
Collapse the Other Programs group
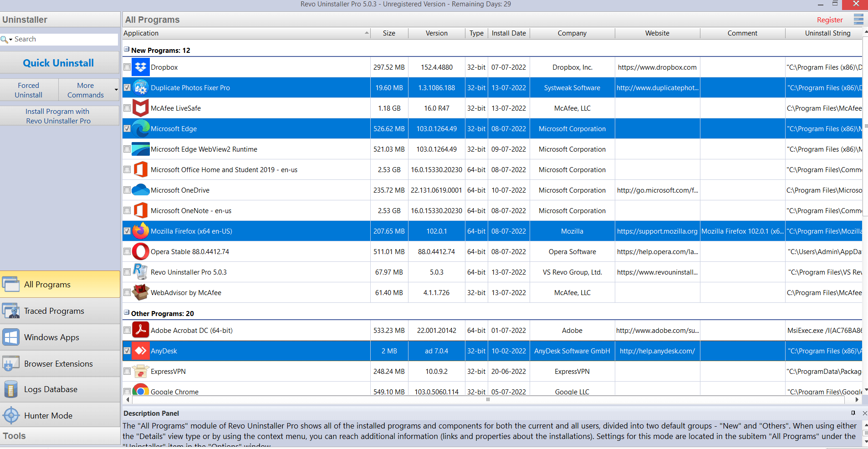point(127,313)
